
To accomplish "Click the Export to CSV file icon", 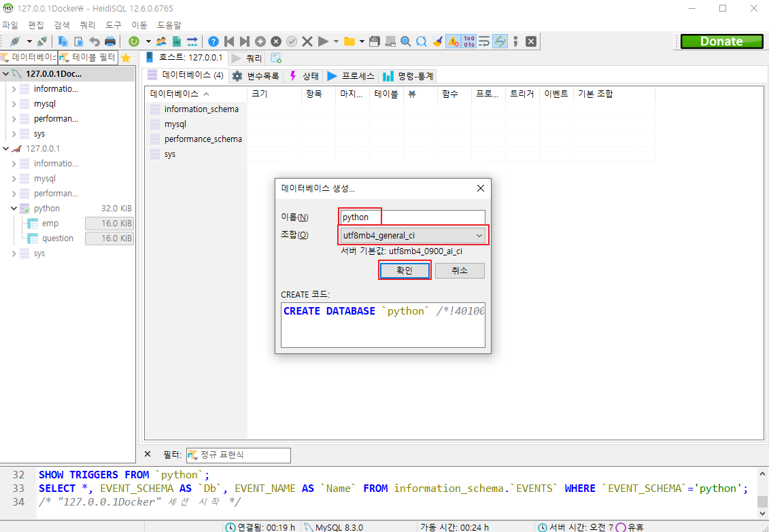I will click(x=177, y=41).
